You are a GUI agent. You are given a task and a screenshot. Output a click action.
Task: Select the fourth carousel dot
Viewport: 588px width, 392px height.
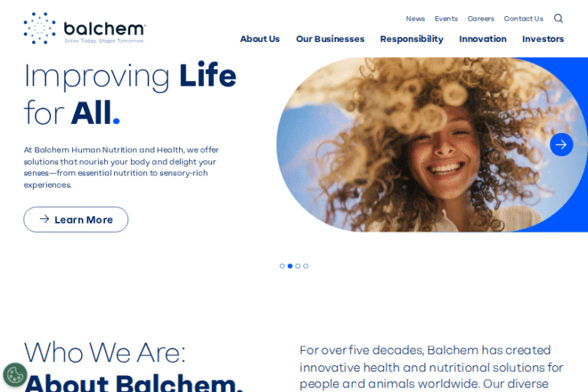pyautogui.click(x=305, y=266)
